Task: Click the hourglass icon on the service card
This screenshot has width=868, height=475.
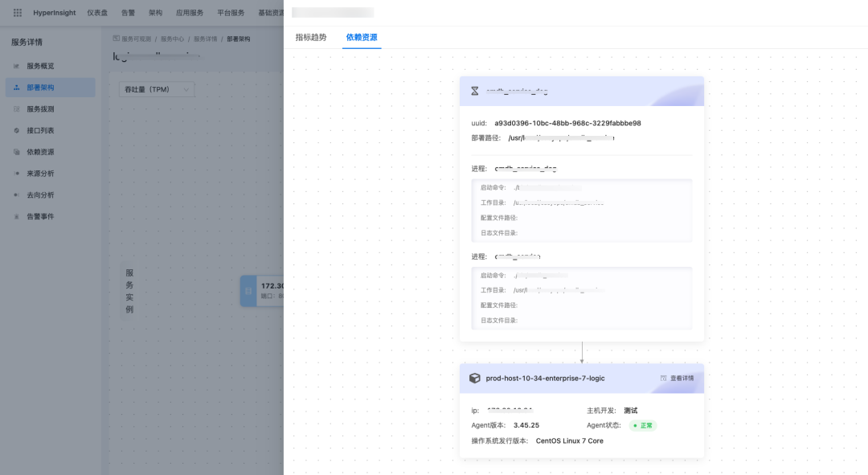Action: click(x=474, y=91)
